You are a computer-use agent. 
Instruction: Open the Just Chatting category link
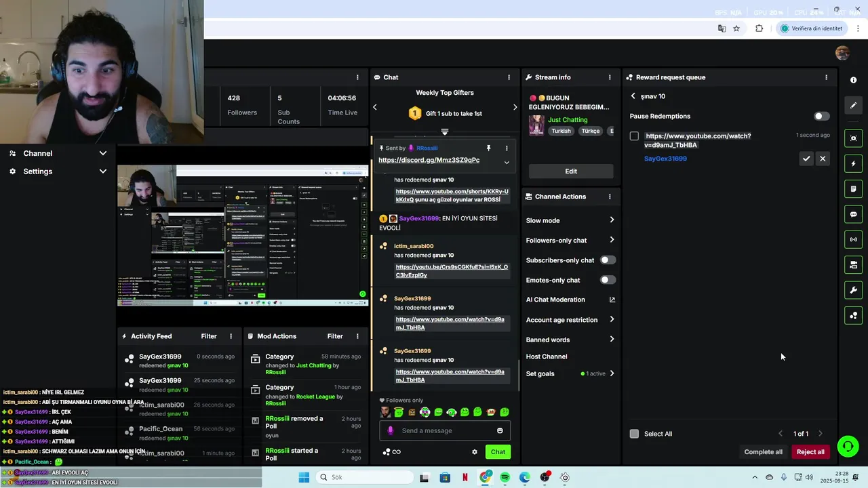click(x=568, y=120)
